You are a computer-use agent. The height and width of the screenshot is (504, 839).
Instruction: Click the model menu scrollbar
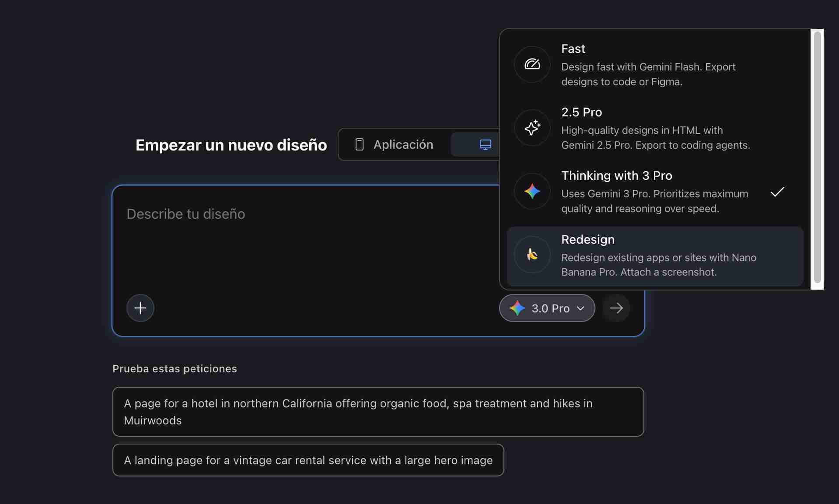click(x=817, y=157)
